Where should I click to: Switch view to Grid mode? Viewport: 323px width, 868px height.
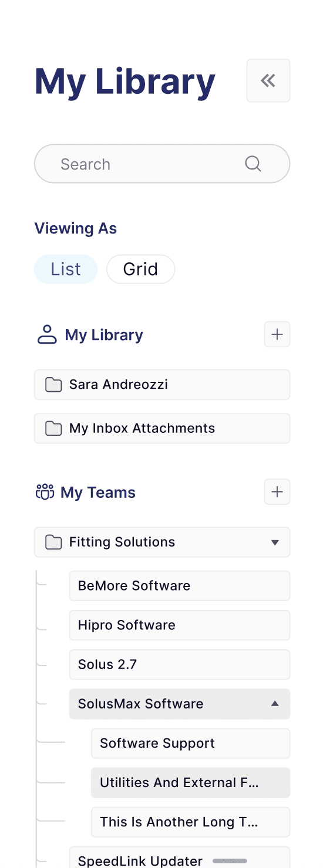[x=140, y=269]
